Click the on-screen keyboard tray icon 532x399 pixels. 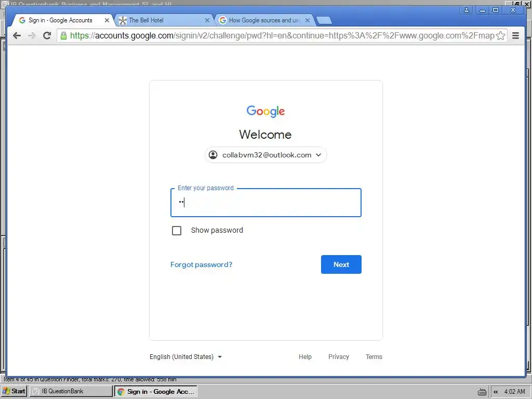pyautogui.click(x=482, y=392)
